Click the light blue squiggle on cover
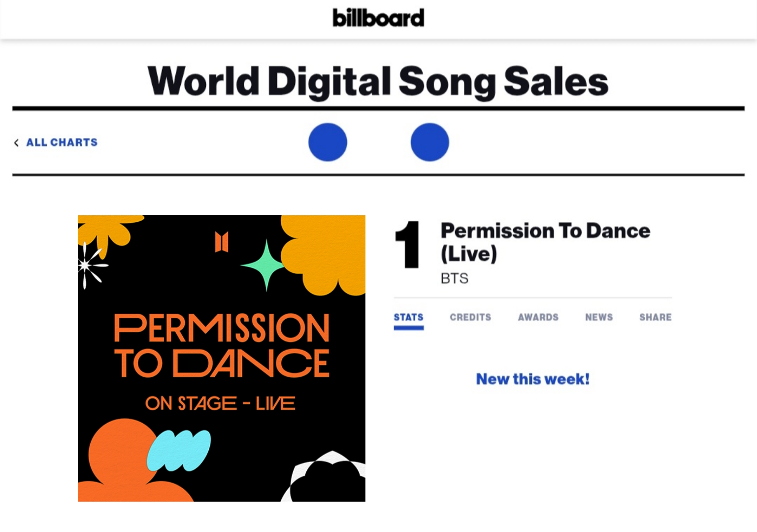 click(179, 450)
